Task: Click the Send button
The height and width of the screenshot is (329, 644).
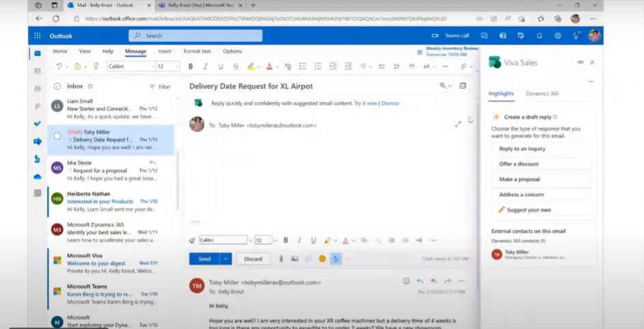Action: click(x=204, y=259)
